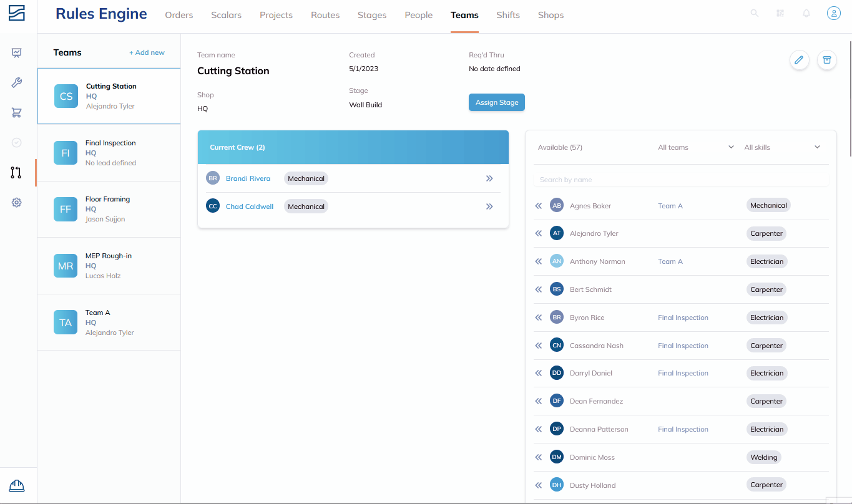Add Cassandra Nash to crew arrows

click(x=539, y=346)
